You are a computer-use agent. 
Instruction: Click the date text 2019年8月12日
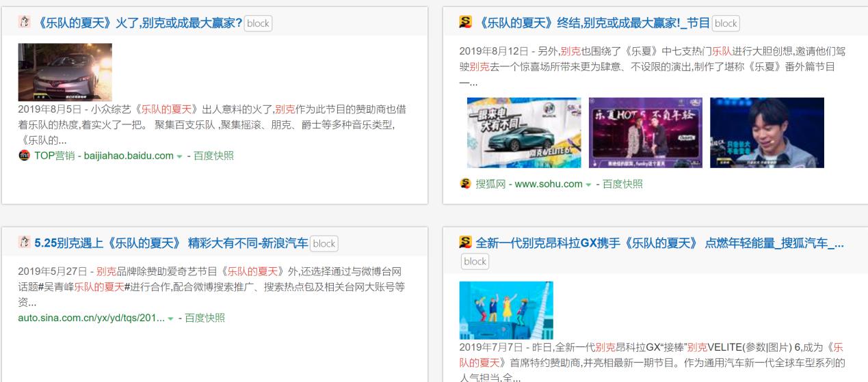coord(493,51)
